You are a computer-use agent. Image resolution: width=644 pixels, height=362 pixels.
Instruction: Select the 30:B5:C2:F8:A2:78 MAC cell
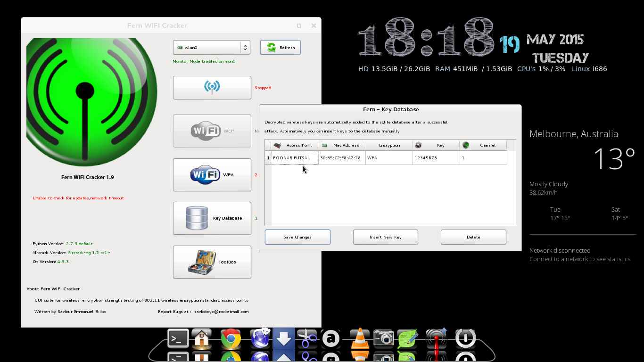coord(342,158)
